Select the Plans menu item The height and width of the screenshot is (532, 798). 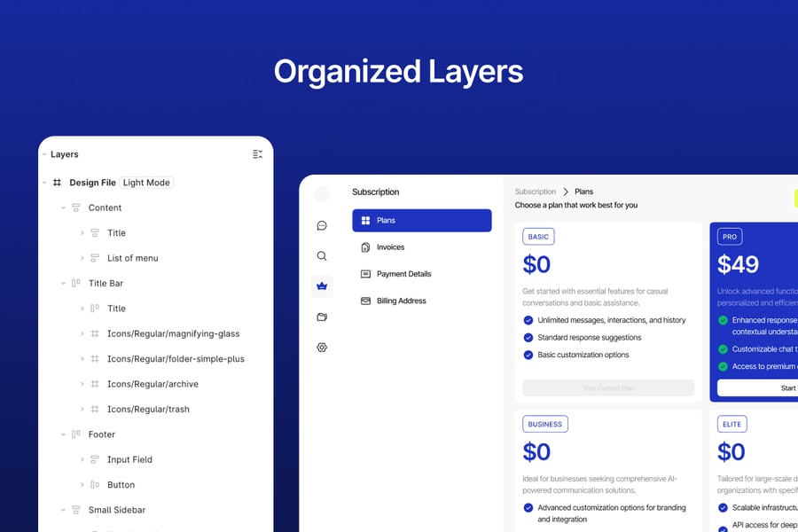(421, 221)
